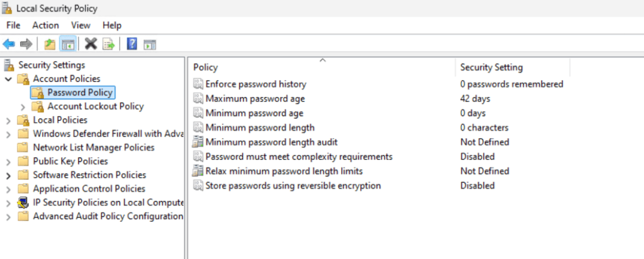
Task: Open the Action menu
Action: [x=45, y=25]
